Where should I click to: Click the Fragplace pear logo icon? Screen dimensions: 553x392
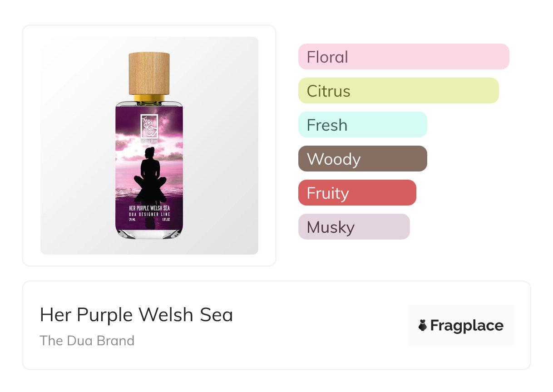click(423, 325)
